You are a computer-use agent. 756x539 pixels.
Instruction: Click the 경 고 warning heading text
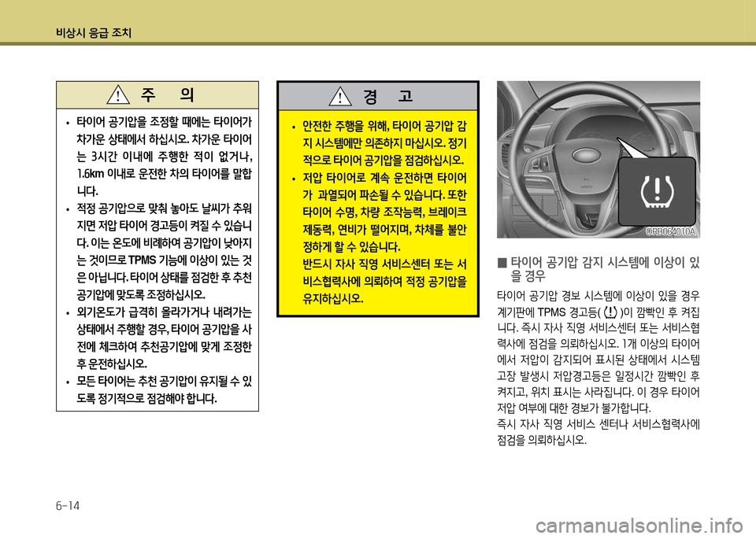click(x=388, y=96)
